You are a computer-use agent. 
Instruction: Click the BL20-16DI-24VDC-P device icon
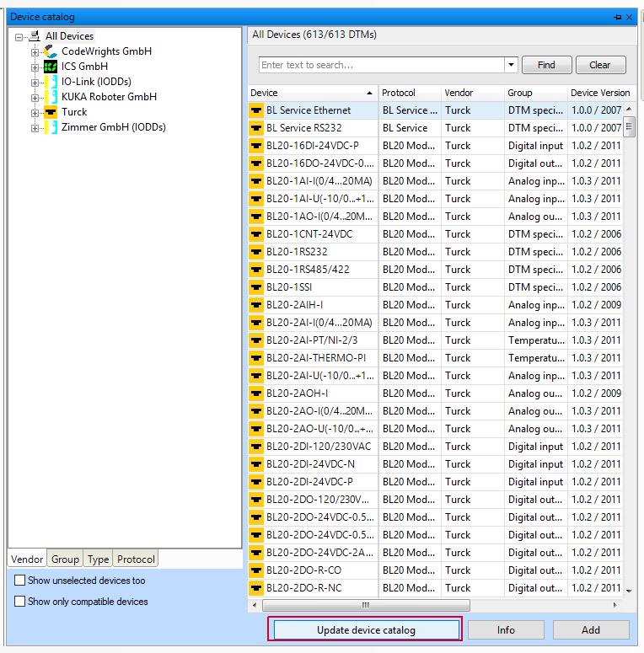[256, 146]
